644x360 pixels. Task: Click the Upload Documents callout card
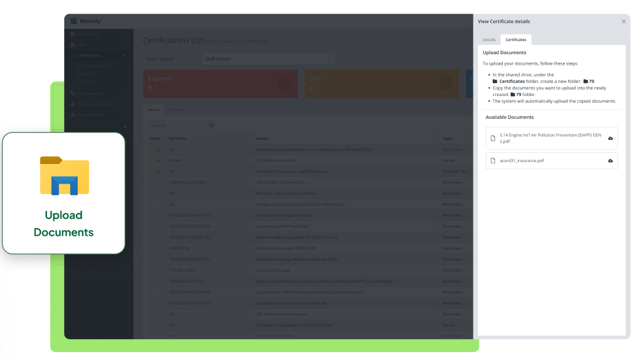point(63,193)
